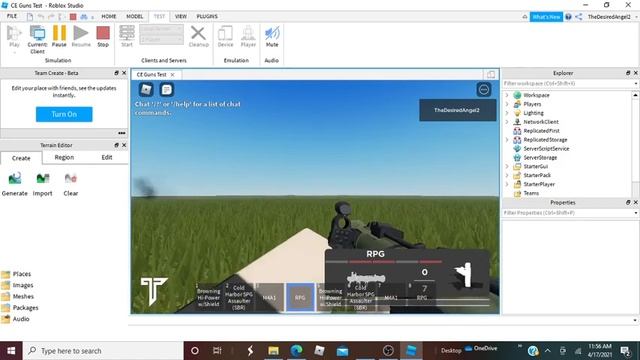The image size is (640, 360).
Task: Select ServerScriptService in Explorer
Action: tap(546, 149)
